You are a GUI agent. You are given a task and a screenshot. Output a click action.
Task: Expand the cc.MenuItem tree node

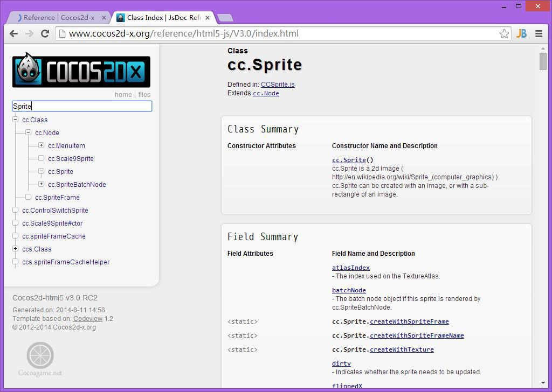pyautogui.click(x=42, y=145)
